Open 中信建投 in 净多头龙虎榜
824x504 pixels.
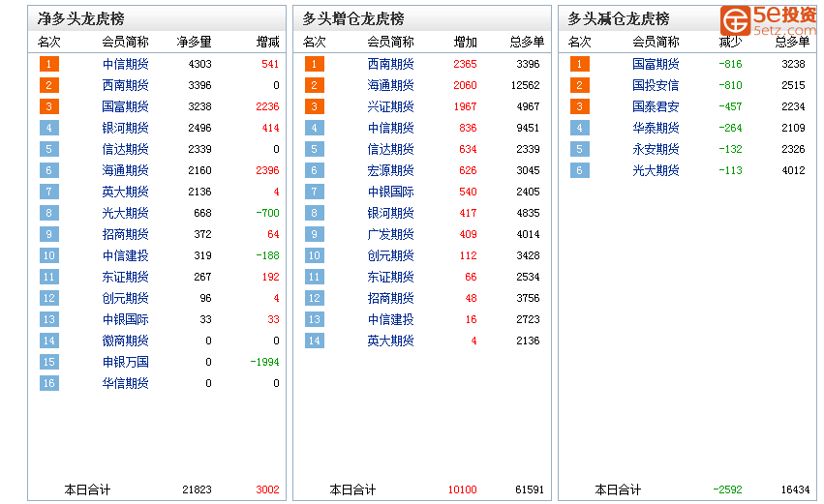click(x=125, y=255)
